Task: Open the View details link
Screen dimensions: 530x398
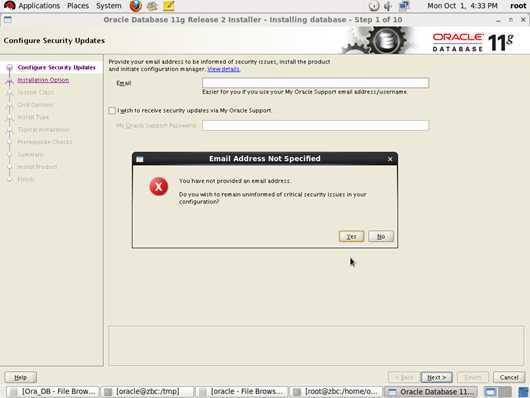Action: tap(223, 69)
